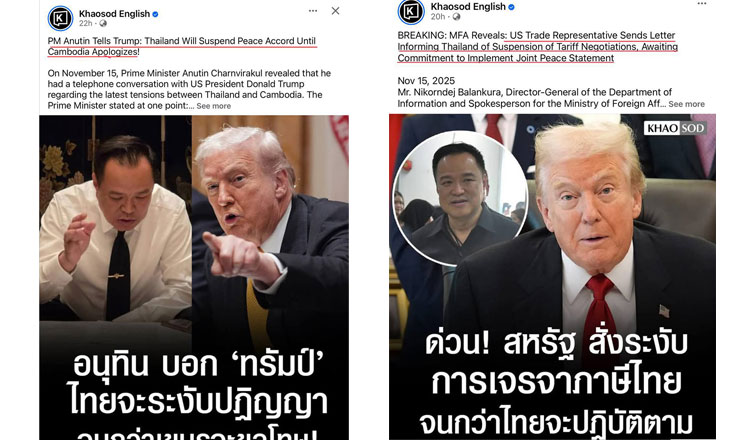This screenshot has height=440, width=750.
Task: Open the left post's three-dot options menu
Action: tap(313, 11)
